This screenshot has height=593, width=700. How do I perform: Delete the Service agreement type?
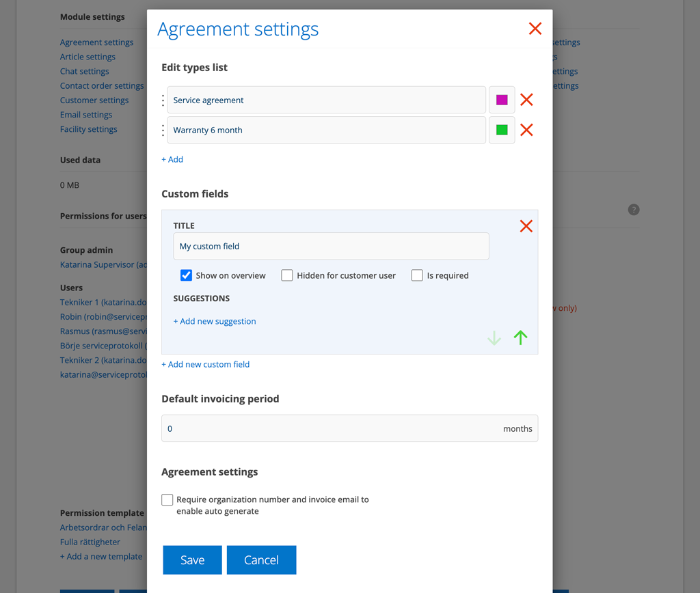[x=526, y=100]
